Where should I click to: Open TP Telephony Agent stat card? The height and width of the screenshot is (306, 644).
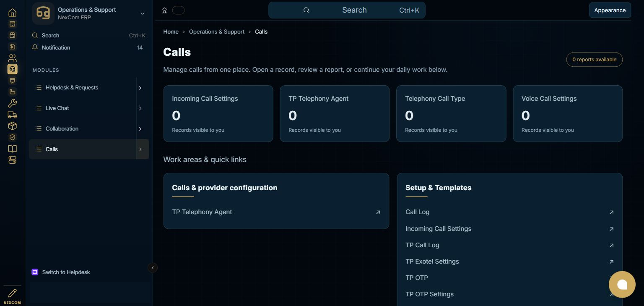pyautogui.click(x=335, y=114)
